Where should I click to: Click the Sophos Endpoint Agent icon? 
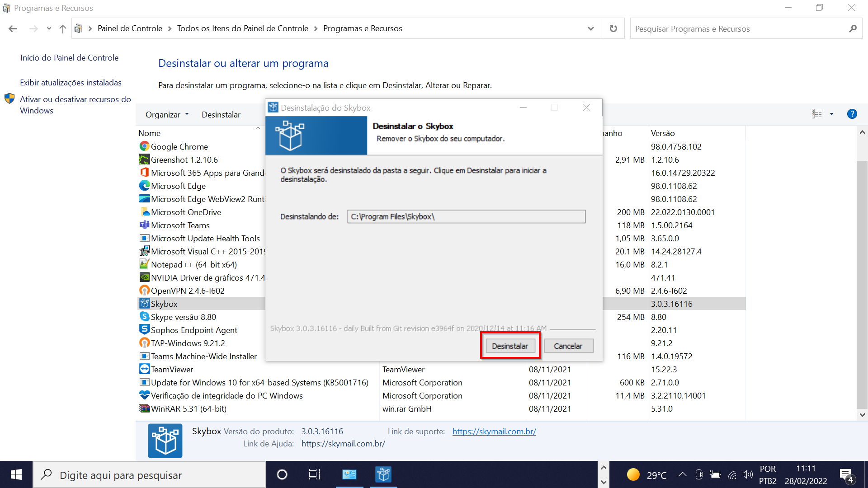(144, 330)
